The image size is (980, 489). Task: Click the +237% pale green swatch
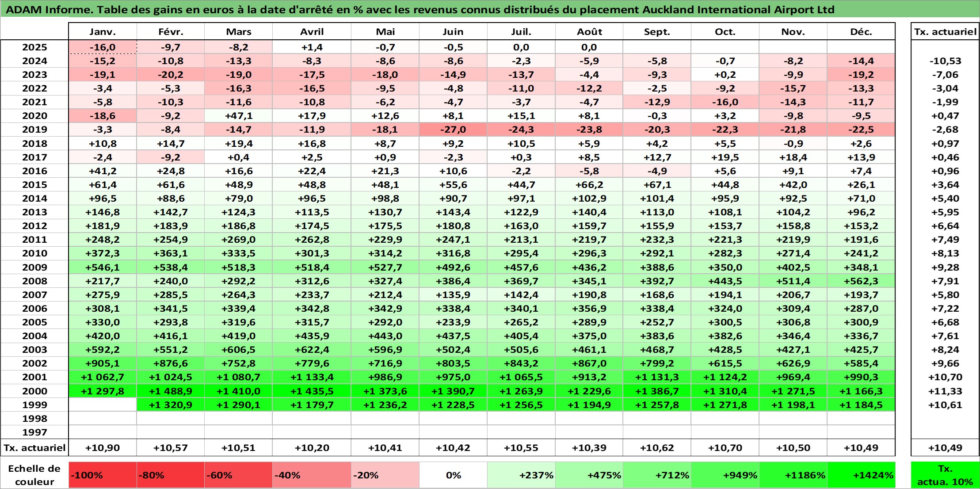coord(521,475)
